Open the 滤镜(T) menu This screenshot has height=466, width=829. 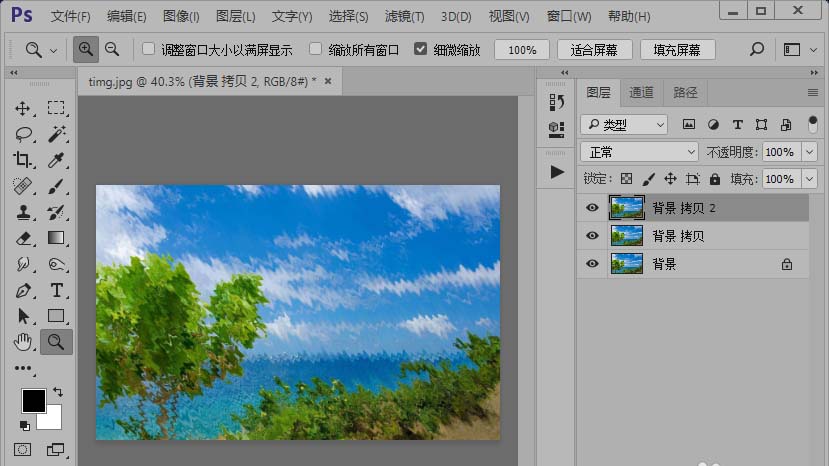tap(404, 17)
